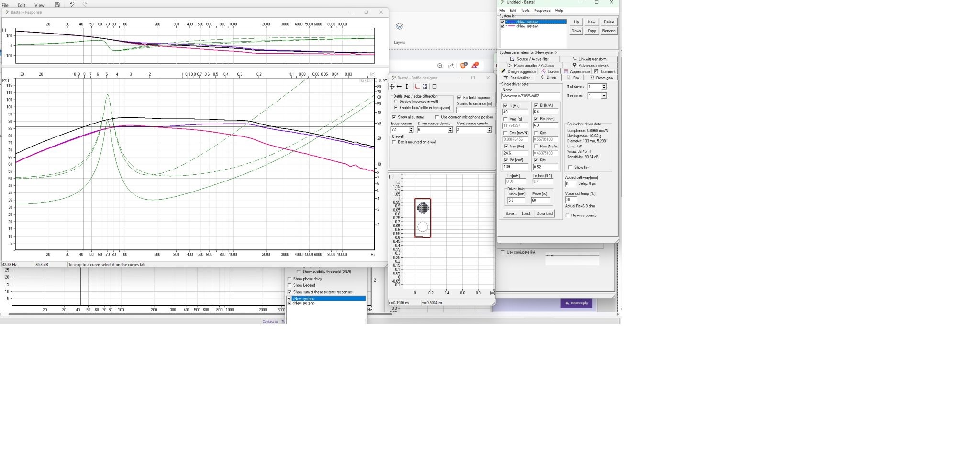The width and height of the screenshot is (980, 464).
Task: Open the Comment tab
Action: tap(605, 71)
